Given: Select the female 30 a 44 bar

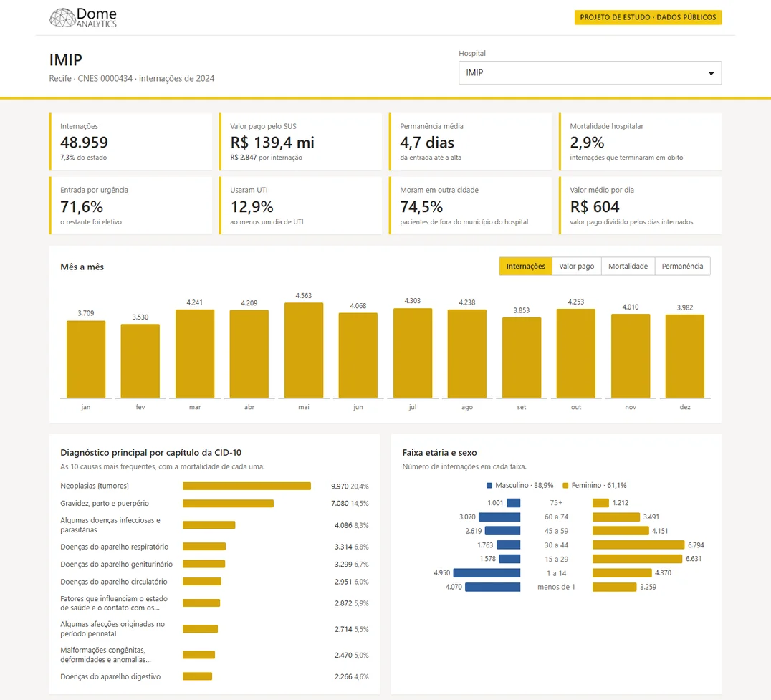Looking at the screenshot, I should pos(638,545).
